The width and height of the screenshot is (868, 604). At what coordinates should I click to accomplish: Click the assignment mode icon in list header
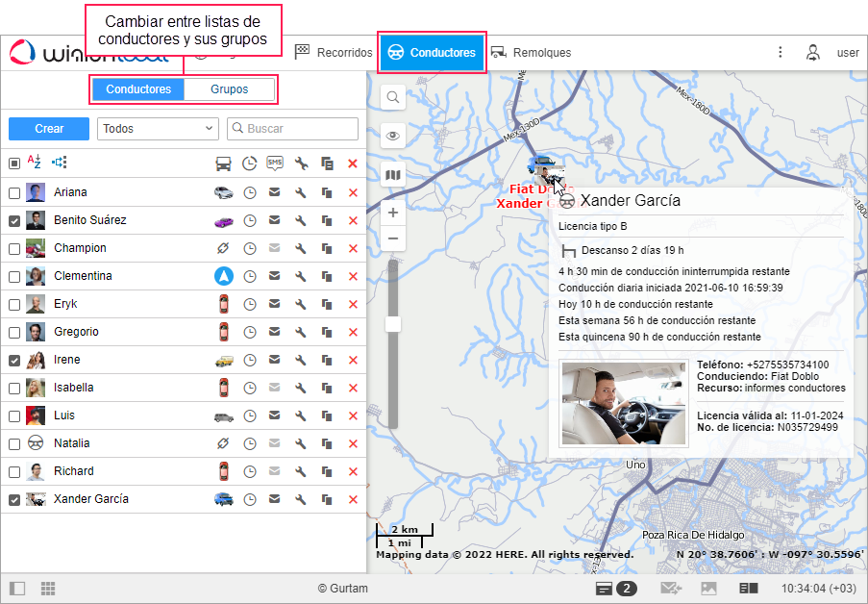(x=60, y=162)
